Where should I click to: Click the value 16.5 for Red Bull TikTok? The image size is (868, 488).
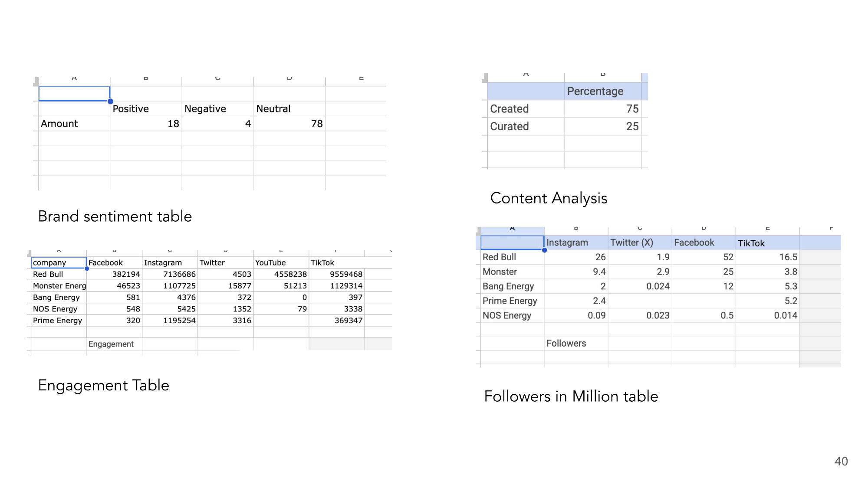coord(767,257)
